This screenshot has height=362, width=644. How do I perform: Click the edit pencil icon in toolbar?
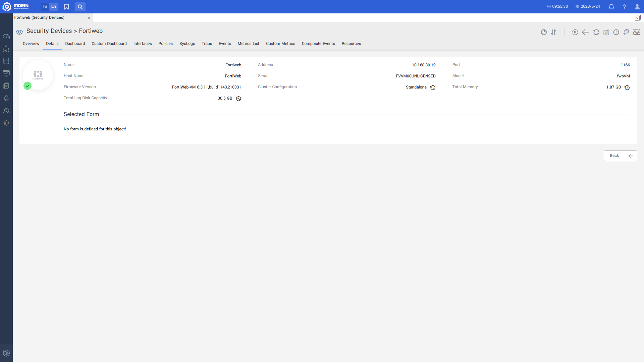coord(606,32)
